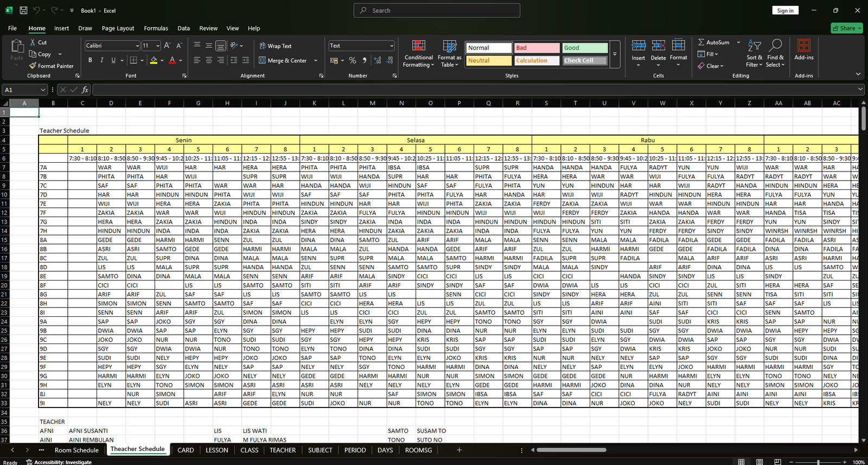Click the Increase Indent icon
This screenshot has height=465, width=868.
click(x=246, y=60)
